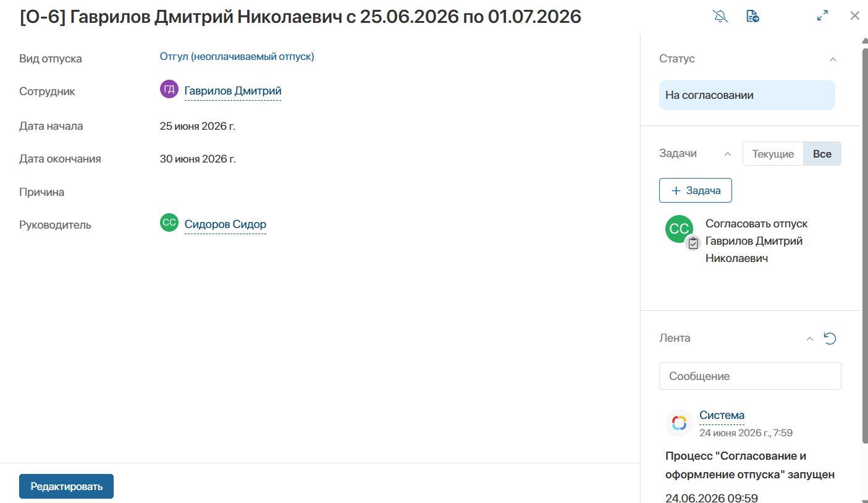Click the ГД avatar of Гаврилов Дмитрий
868x503 pixels.
pyautogui.click(x=169, y=89)
